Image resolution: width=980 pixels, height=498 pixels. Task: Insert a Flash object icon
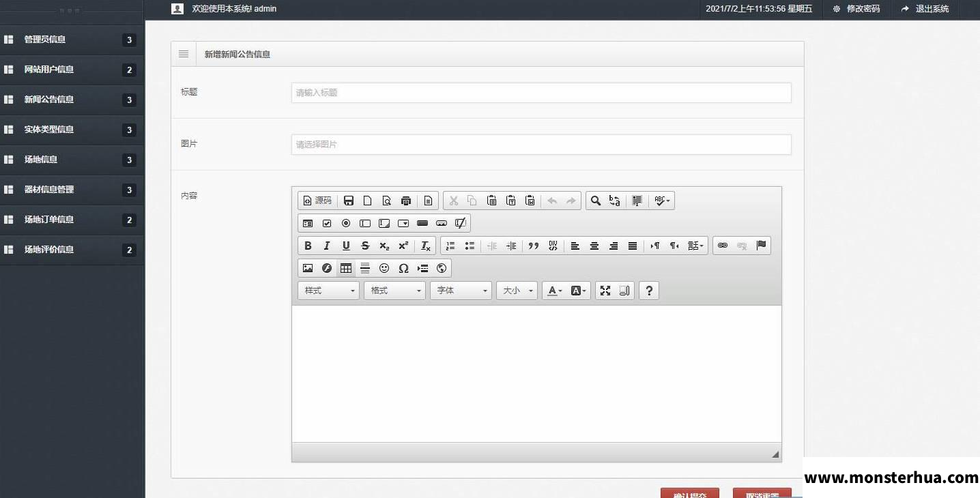[327, 268]
